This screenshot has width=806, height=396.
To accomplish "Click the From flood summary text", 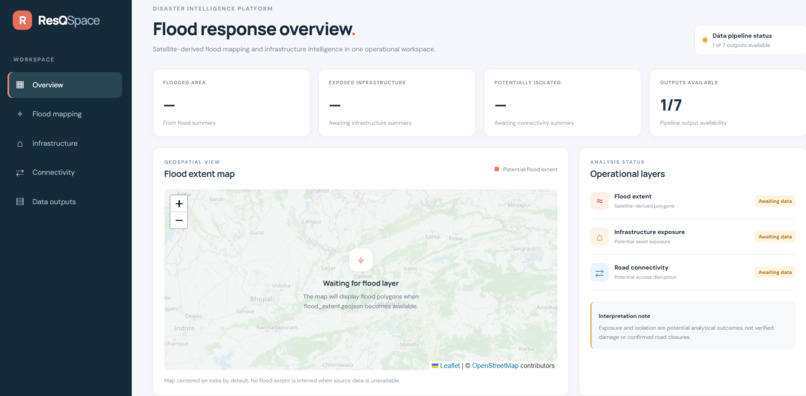I will click(190, 123).
